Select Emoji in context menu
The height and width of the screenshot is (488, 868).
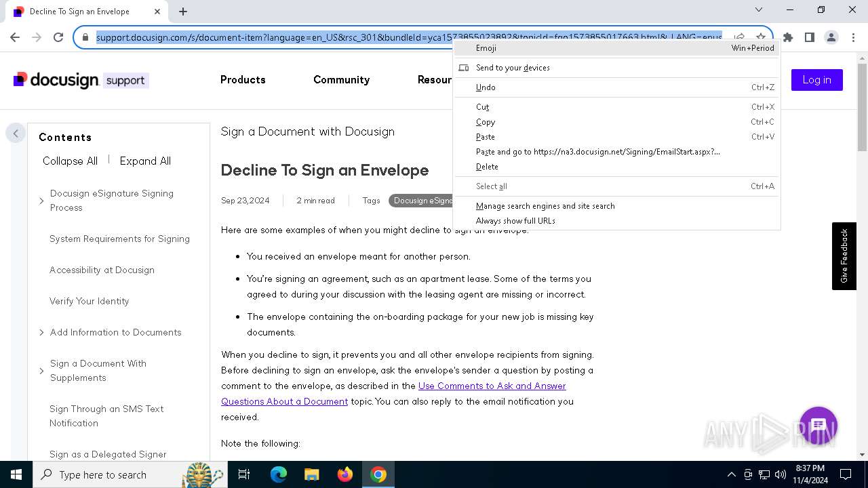click(x=616, y=48)
